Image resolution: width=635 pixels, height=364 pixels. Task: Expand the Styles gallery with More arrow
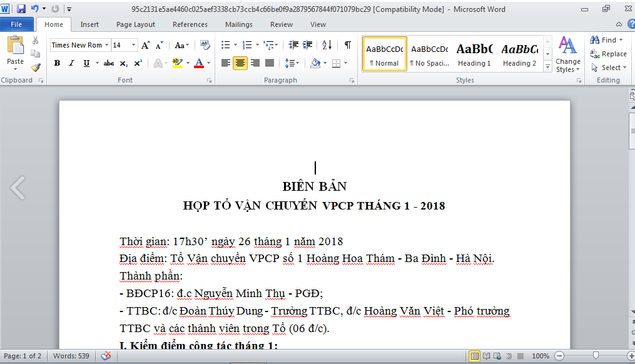[x=547, y=67]
